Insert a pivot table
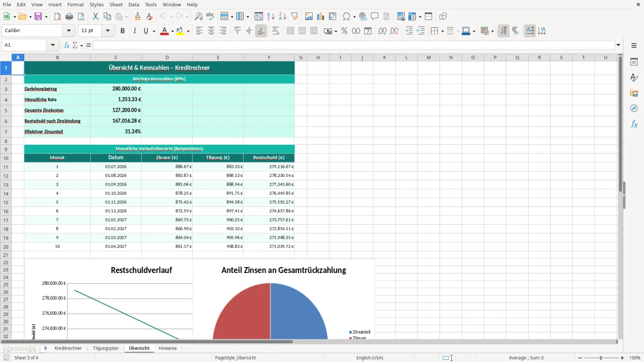The image size is (644, 362). pyautogui.click(x=333, y=17)
